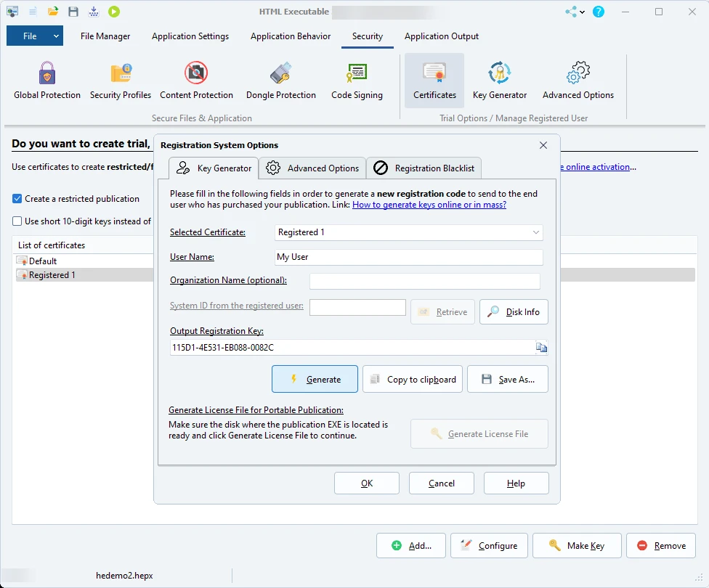Copy key using icon in output field
This screenshot has height=588, width=709.
(x=541, y=348)
